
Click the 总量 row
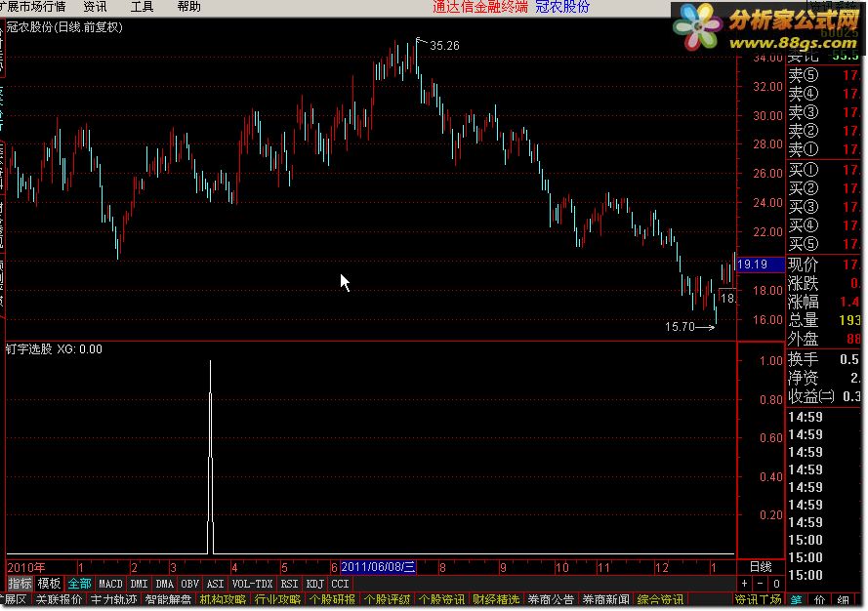pyautogui.click(x=824, y=320)
